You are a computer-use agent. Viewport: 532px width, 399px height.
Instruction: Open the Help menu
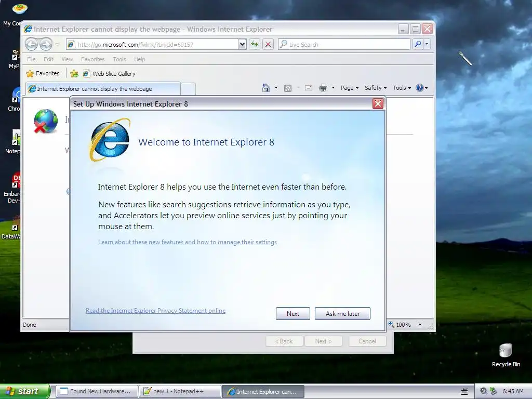tap(139, 59)
